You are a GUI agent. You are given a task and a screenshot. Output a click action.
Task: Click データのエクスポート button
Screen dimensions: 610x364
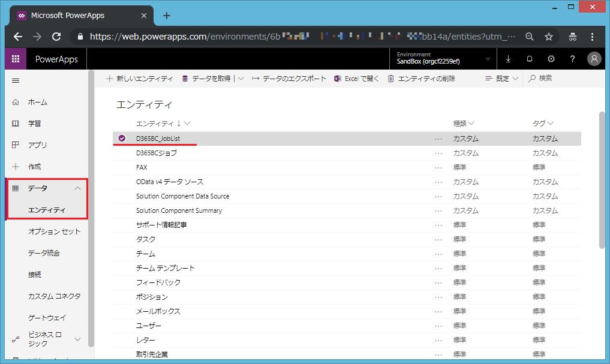pos(289,79)
